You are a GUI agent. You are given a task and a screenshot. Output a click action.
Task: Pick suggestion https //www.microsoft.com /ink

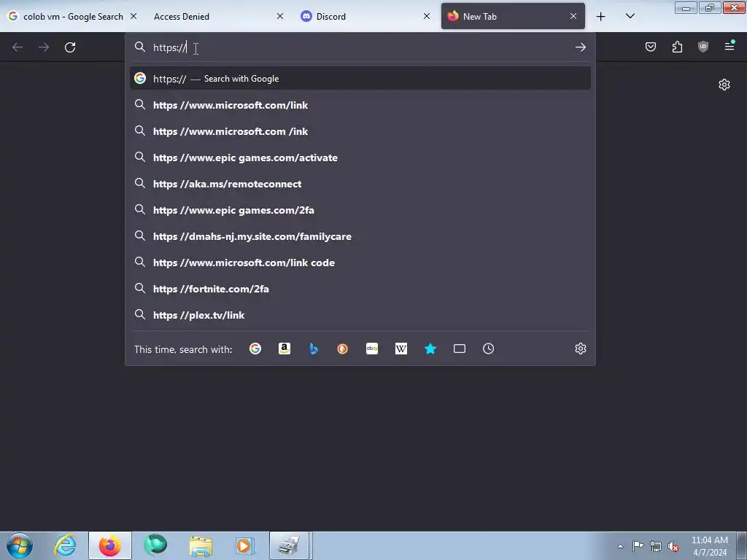pos(360,131)
